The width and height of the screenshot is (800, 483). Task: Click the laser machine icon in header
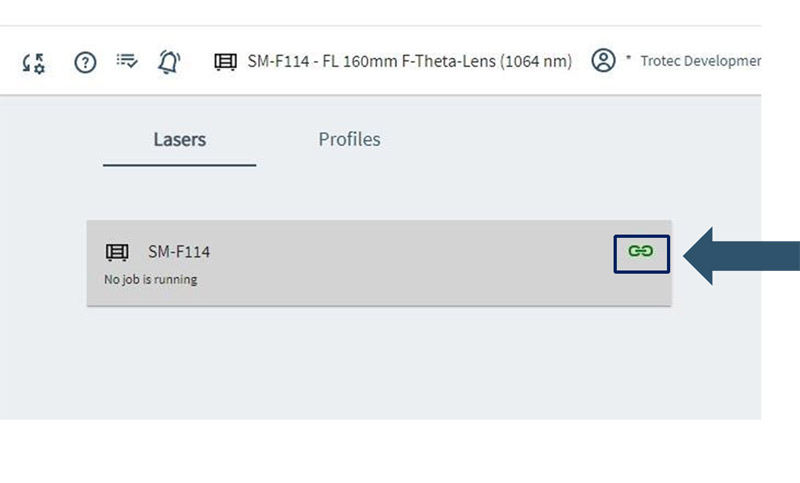(225, 62)
